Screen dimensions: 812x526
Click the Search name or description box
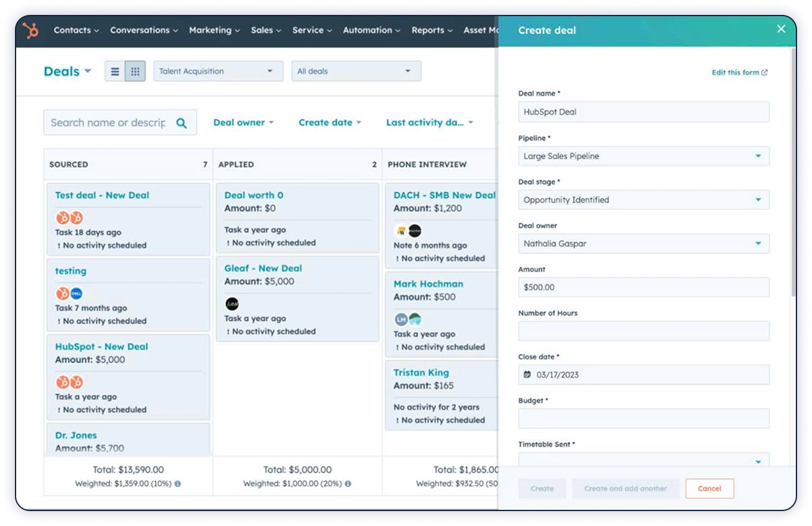pyautogui.click(x=120, y=123)
